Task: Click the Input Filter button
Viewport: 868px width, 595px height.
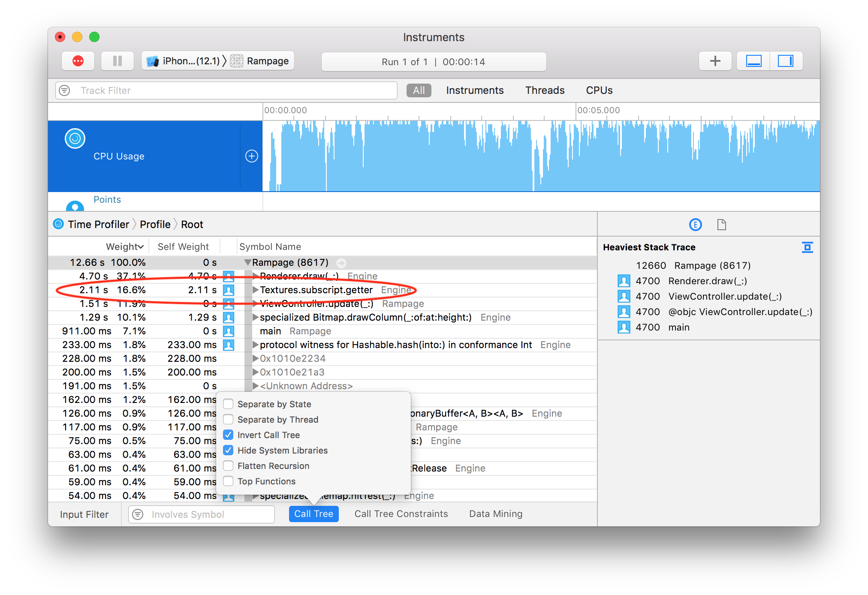Action: [84, 514]
